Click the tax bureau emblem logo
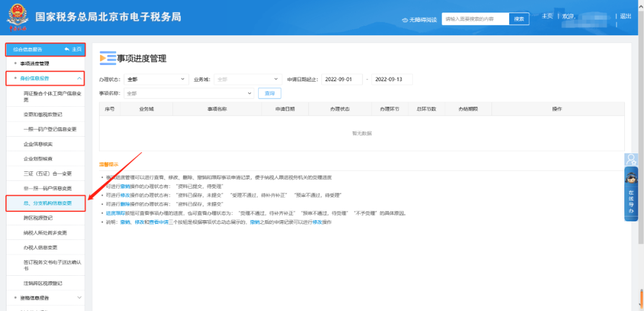This screenshot has width=644, height=311. (17, 17)
